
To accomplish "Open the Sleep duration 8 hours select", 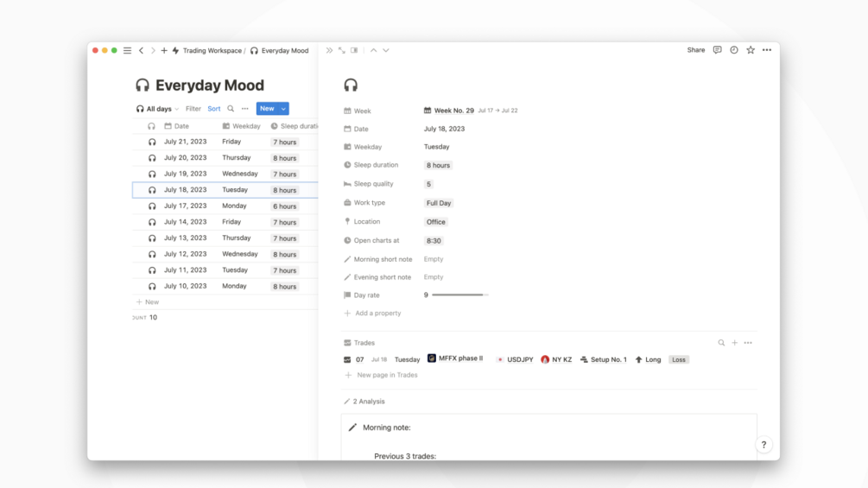I will coord(438,166).
